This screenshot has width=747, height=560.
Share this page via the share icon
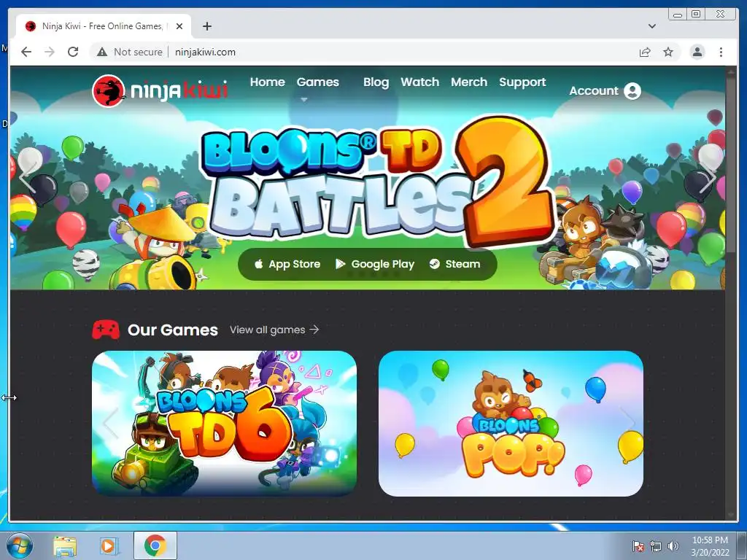(645, 52)
